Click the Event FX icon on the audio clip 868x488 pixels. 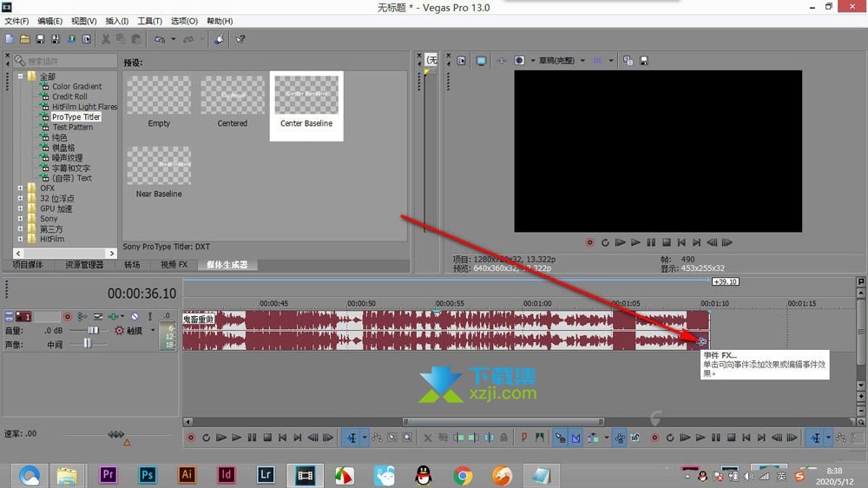[x=702, y=342]
